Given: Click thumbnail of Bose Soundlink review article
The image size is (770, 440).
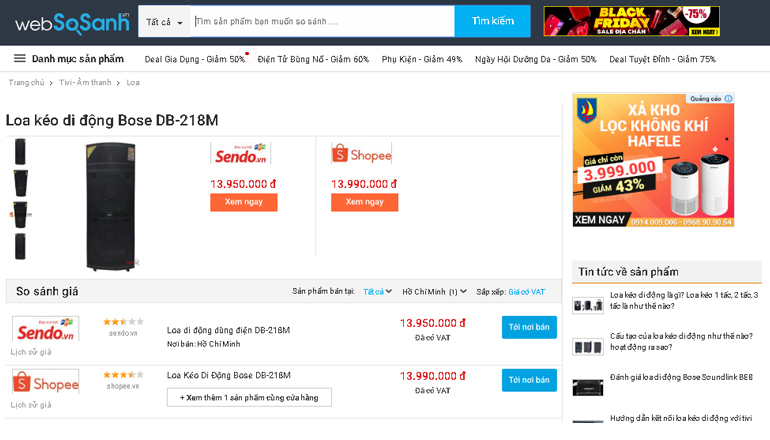Looking at the screenshot, I should coord(588,387).
